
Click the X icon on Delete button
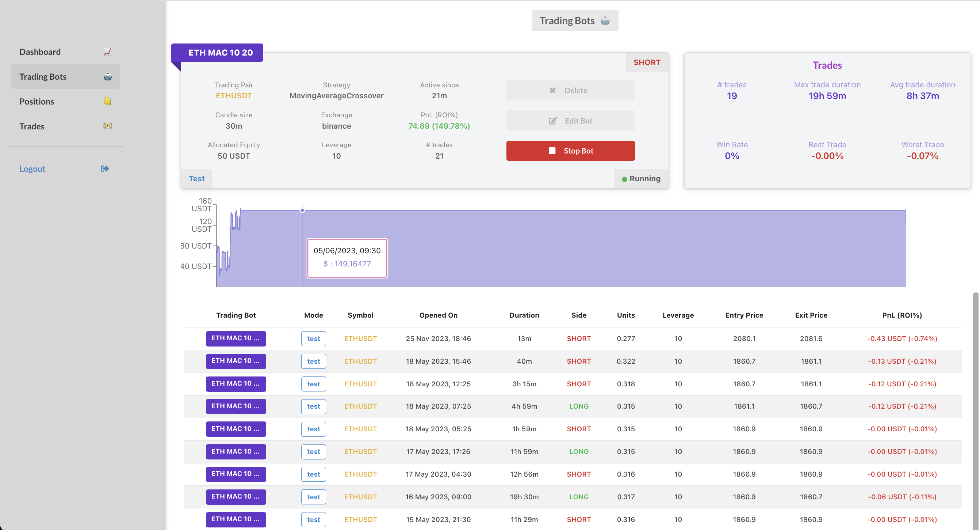[x=552, y=91]
